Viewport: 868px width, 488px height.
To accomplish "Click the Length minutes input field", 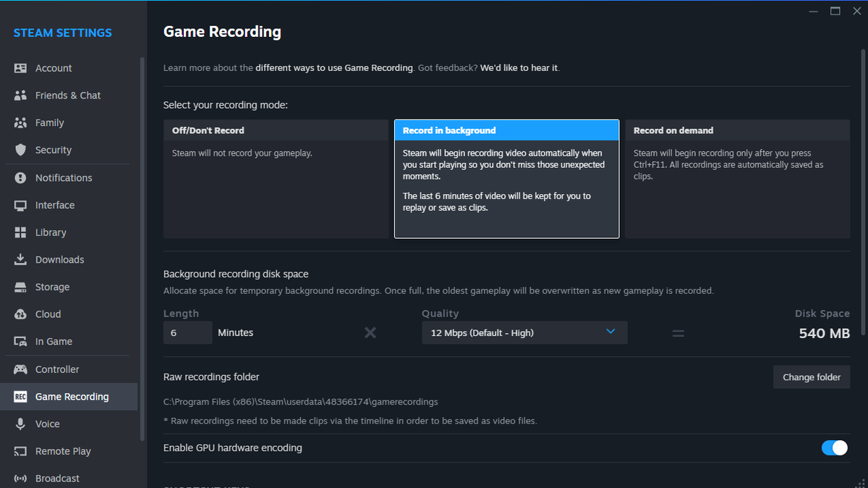I will click(187, 332).
